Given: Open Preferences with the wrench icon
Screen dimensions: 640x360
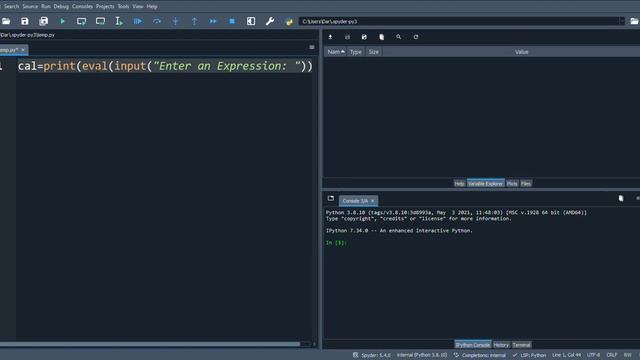Looking at the screenshot, I should (x=270, y=21).
